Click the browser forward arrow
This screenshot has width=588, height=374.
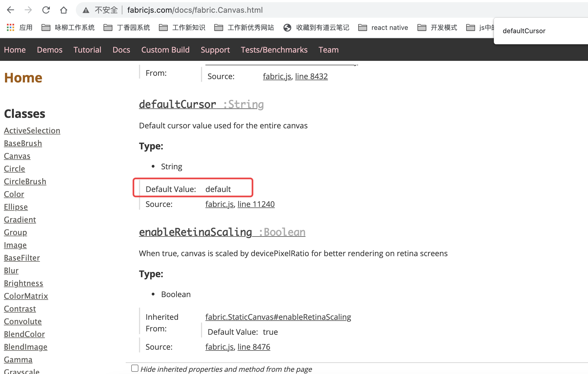[28, 10]
